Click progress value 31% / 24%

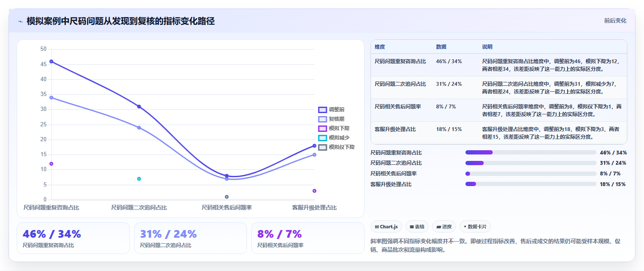[613, 163]
